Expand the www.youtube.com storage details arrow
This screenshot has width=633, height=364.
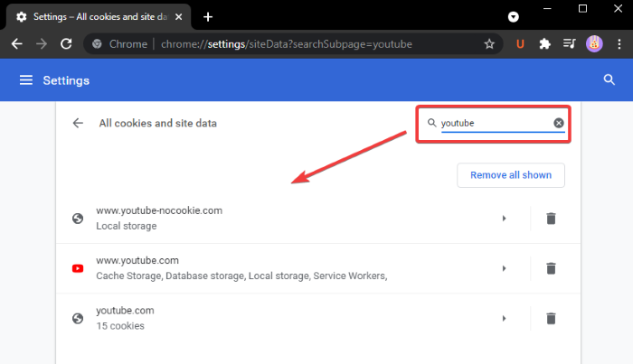point(504,268)
